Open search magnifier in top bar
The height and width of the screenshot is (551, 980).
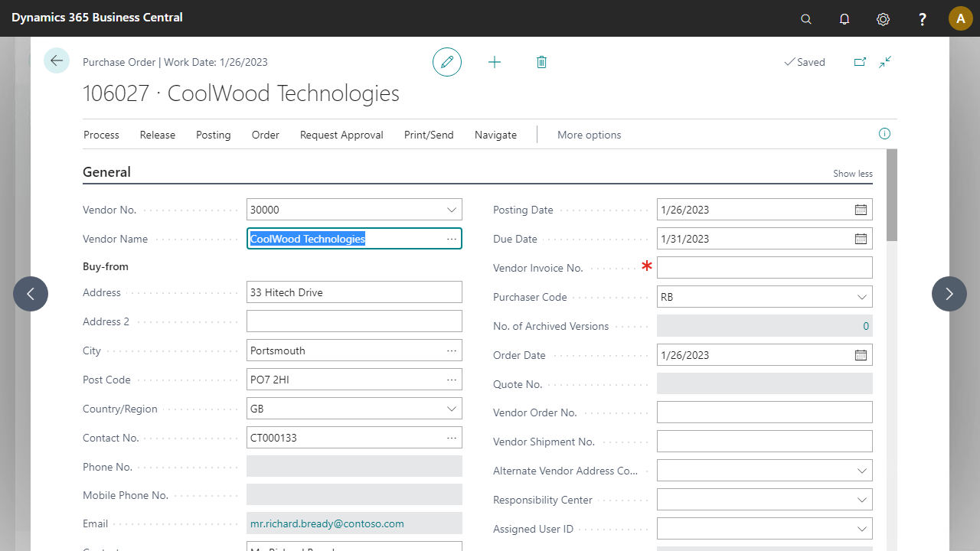[x=806, y=19]
